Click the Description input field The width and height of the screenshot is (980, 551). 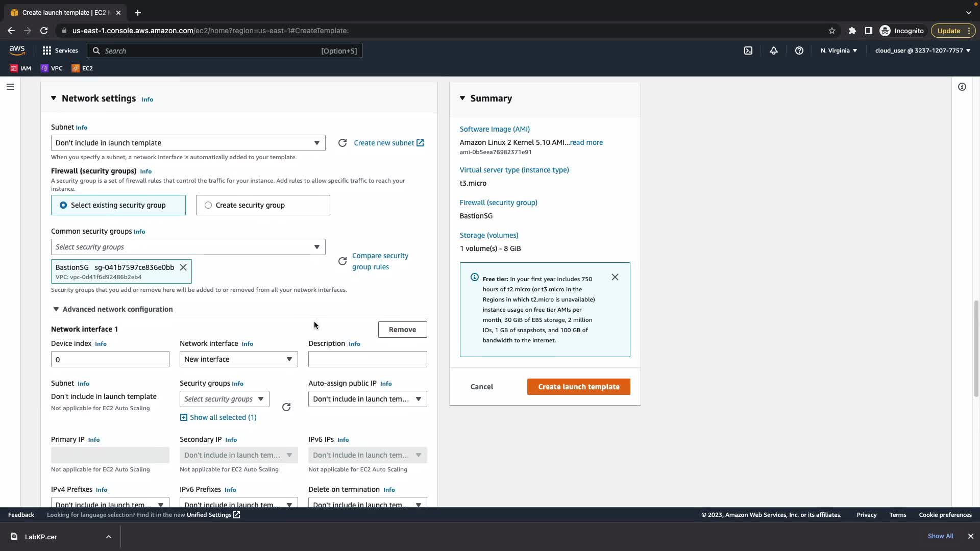pos(367,359)
